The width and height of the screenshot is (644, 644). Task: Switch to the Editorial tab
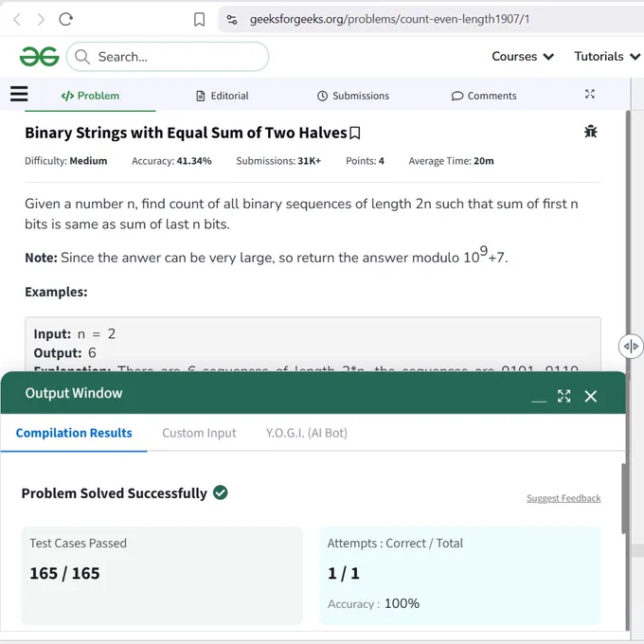tap(223, 96)
